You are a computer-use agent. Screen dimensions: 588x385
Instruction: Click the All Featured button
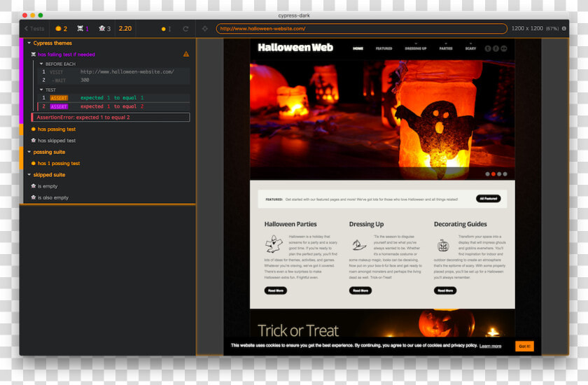point(489,199)
